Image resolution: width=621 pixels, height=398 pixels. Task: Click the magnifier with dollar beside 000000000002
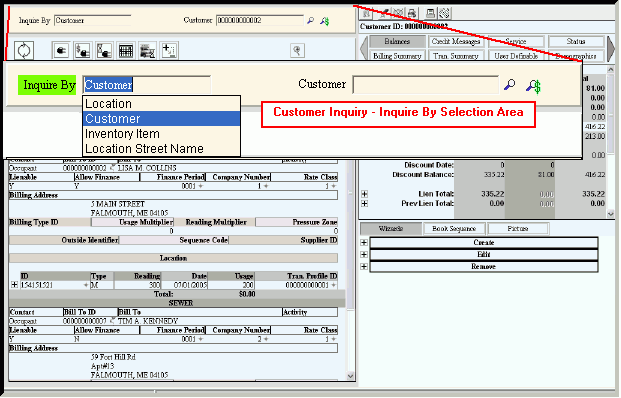[x=325, y=21]
